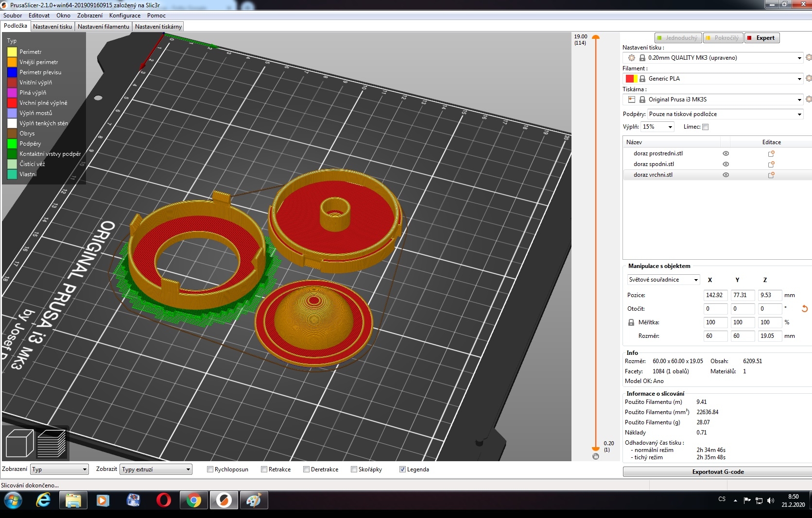Open the Zobrazení menu
This screenshot has height=518, width=812.
click(x=89, y=16)
